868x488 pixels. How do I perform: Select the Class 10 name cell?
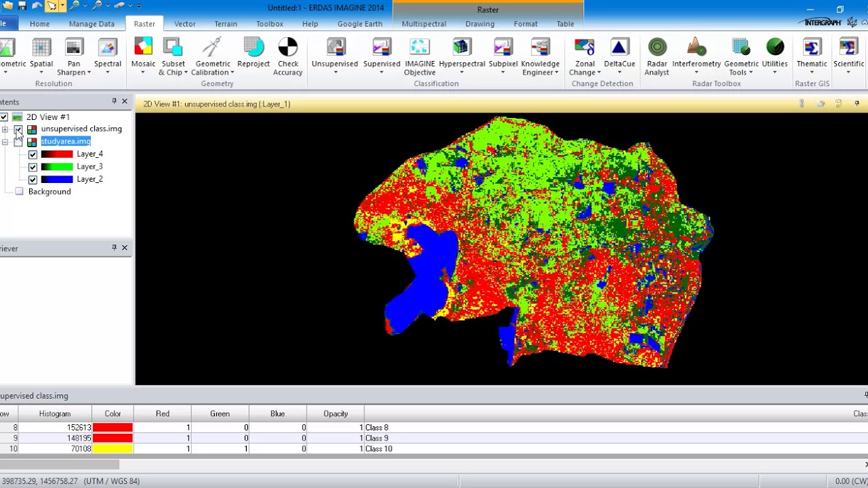click(x=616, y=449)
